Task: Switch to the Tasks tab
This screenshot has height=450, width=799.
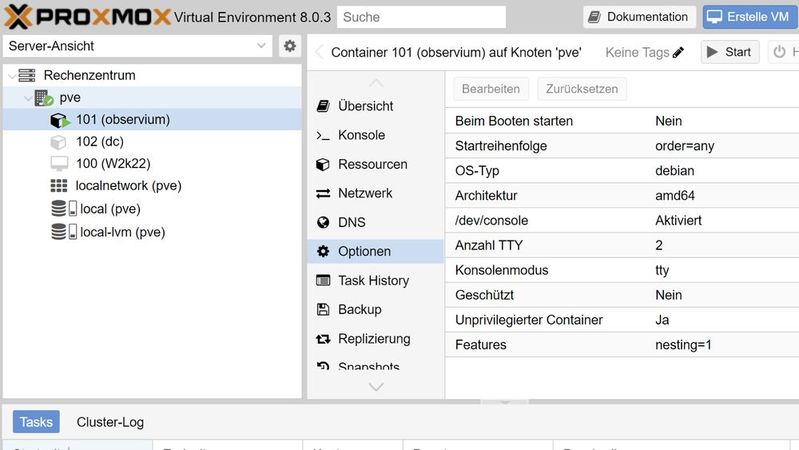Action: pyautogui.click(x=36, y=422)
